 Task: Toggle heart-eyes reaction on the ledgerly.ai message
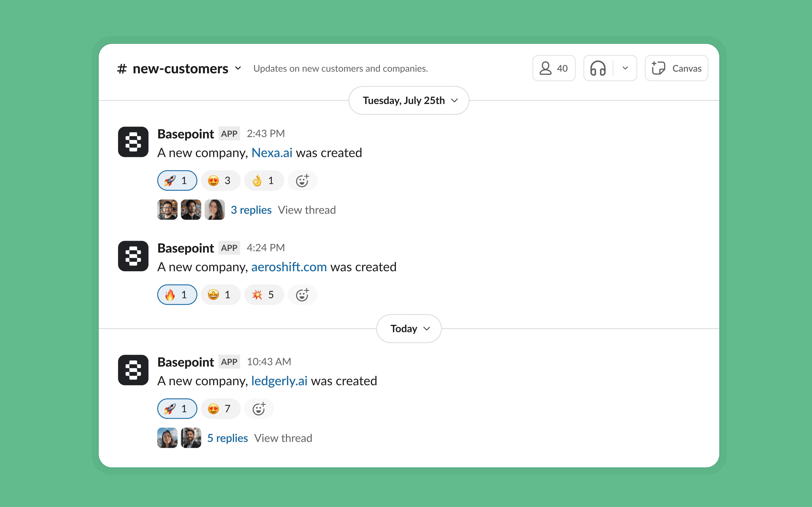tap(220, 409)
